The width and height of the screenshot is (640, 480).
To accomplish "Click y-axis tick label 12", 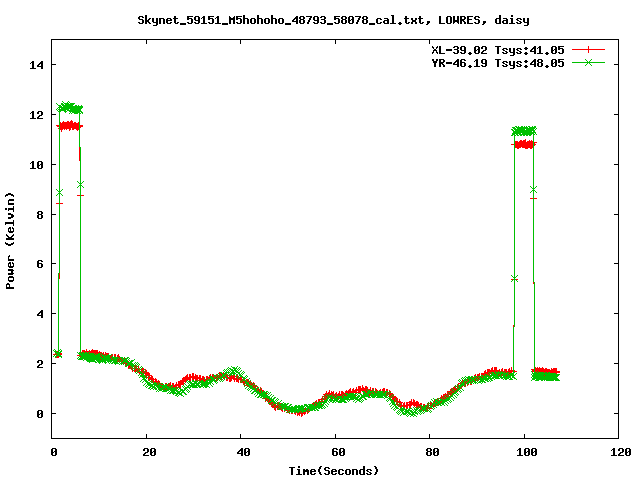I will [x=36, y=115].
